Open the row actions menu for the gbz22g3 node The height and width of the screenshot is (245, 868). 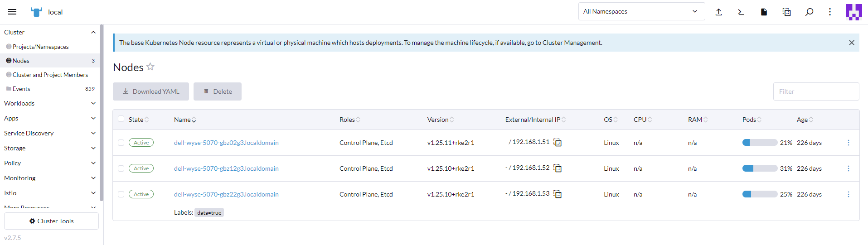tap(849, 194)
